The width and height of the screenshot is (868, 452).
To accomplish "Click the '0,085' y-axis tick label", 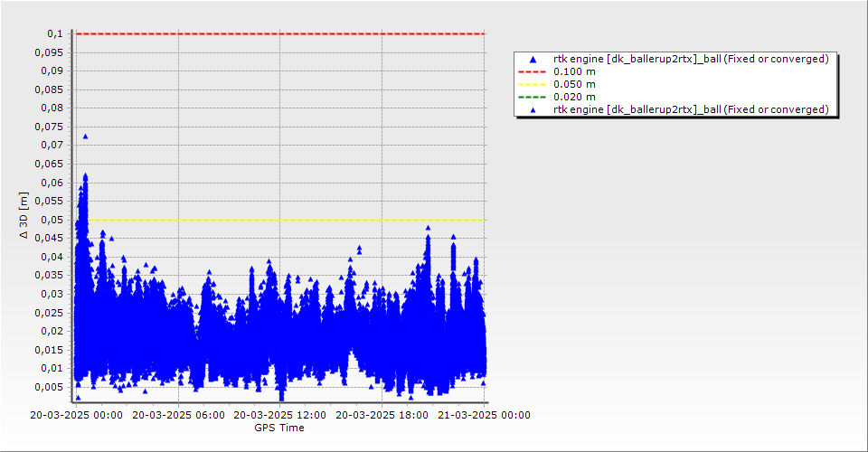I will (49, 90).
